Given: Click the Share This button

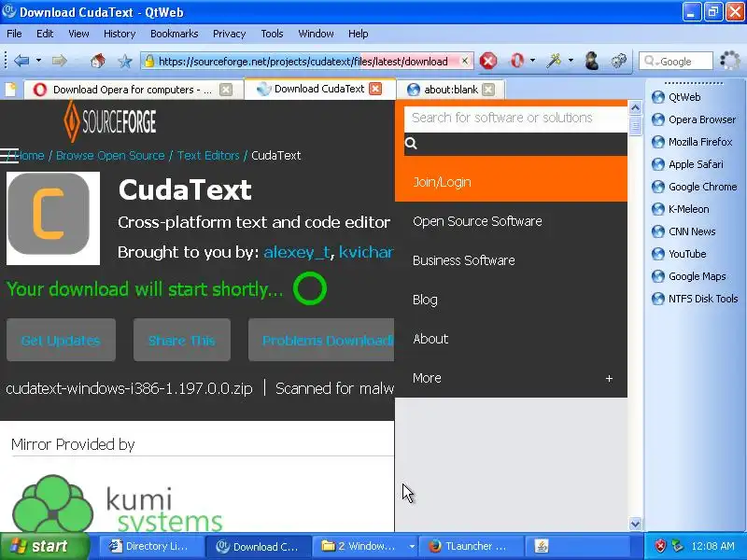Looking at the screenshot, I should tap(182, 340).
